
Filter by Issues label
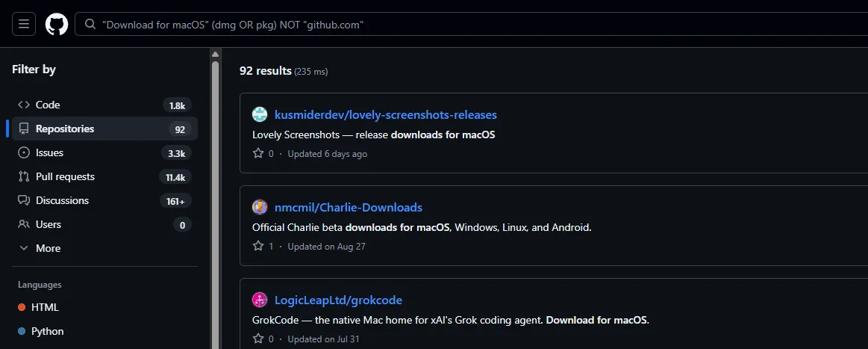[49, 153]
